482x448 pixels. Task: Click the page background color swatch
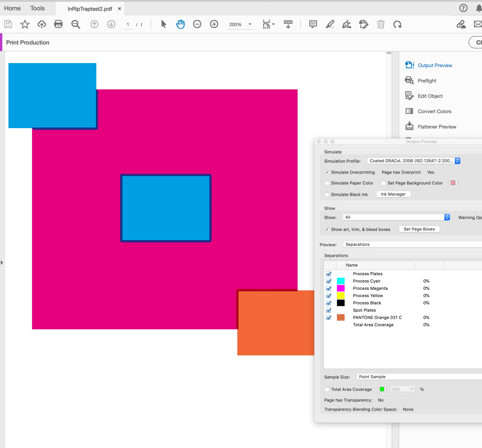point(453,183)
